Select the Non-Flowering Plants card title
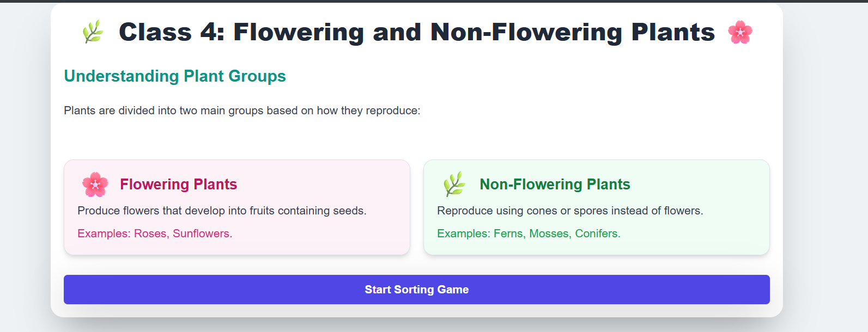The height and width of the screenshot is (332, 868). [555, 184]
